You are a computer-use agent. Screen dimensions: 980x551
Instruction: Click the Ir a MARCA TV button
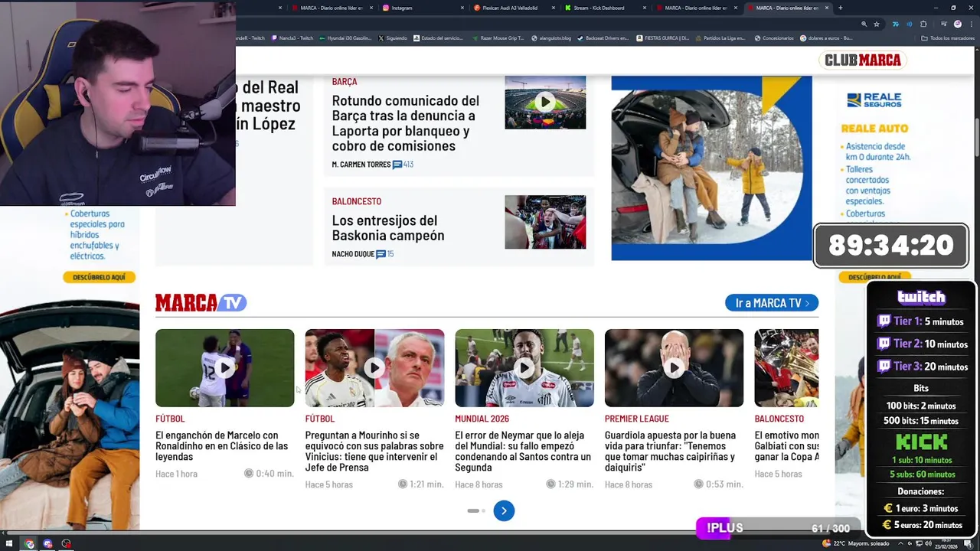point(772,303)
